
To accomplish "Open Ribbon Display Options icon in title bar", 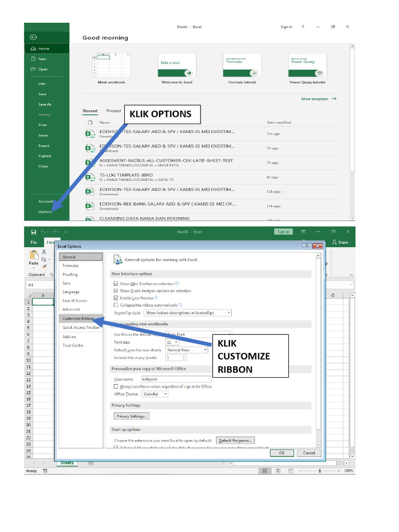I will click(x=303, y=232).
